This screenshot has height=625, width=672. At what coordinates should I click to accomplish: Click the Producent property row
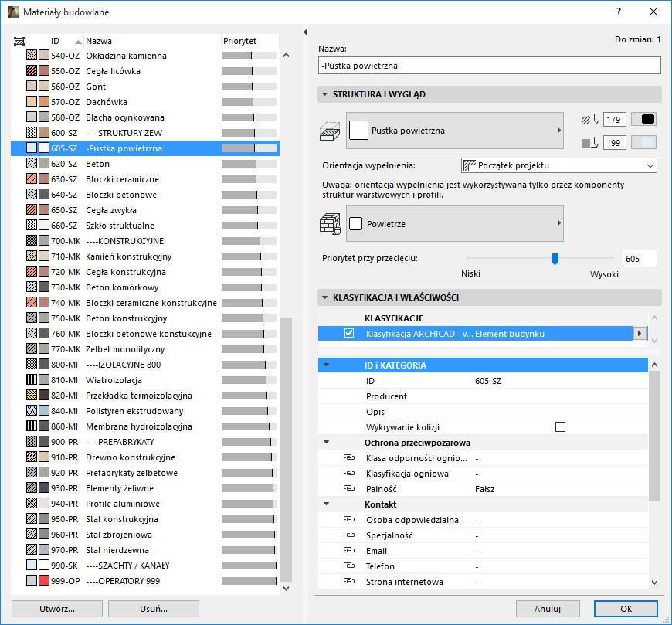tap(483, 396)
